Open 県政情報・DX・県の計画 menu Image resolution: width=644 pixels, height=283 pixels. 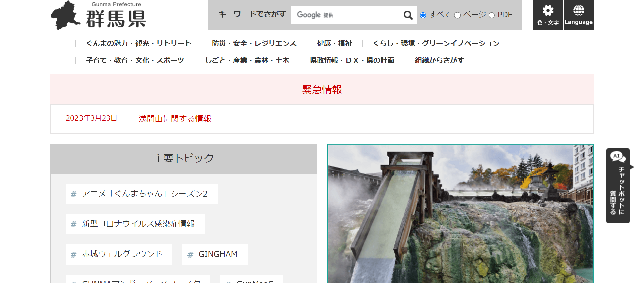coord(352,60)
